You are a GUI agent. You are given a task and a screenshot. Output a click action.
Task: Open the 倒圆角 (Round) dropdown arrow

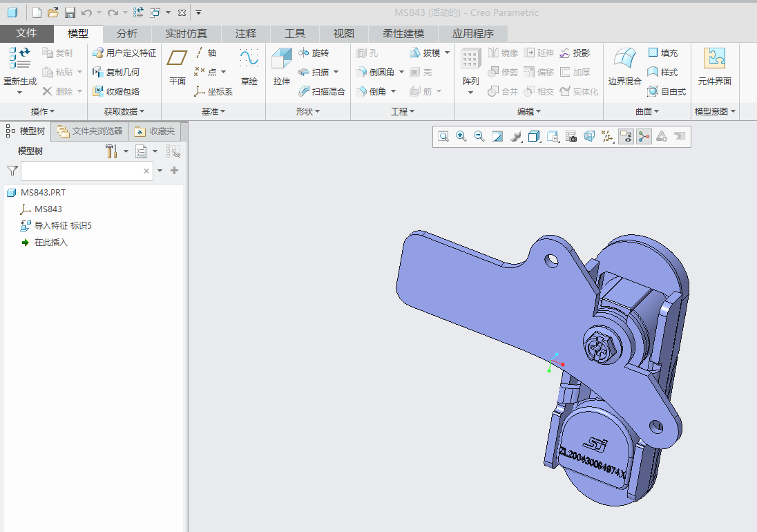402,72
